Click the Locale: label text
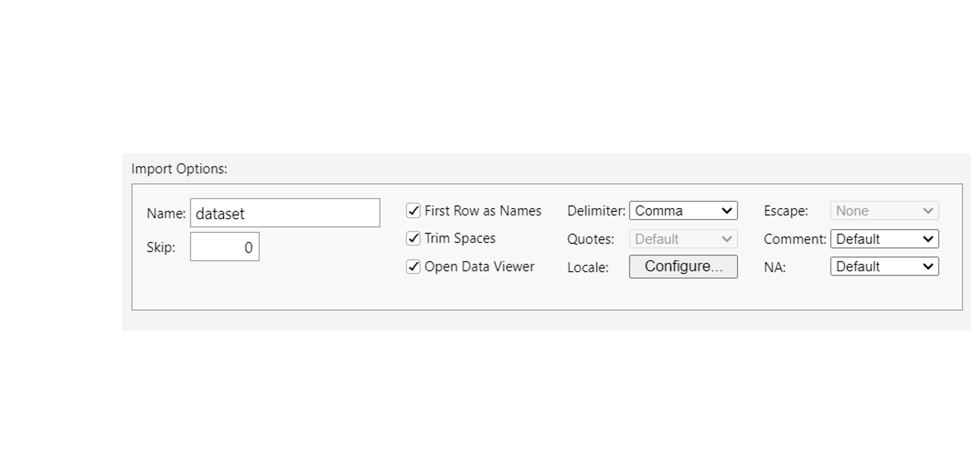Viewport: 980px width, 472px height. 588,268
